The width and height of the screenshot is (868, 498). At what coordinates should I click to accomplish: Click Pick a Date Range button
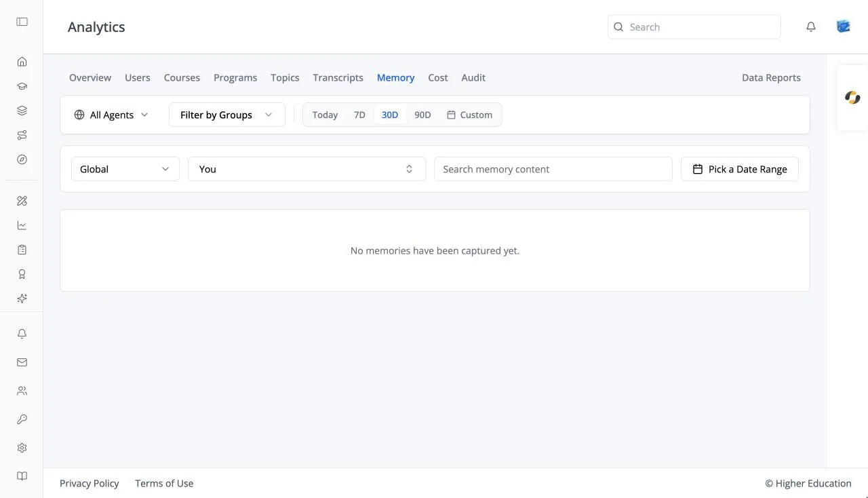pos(740,169)
